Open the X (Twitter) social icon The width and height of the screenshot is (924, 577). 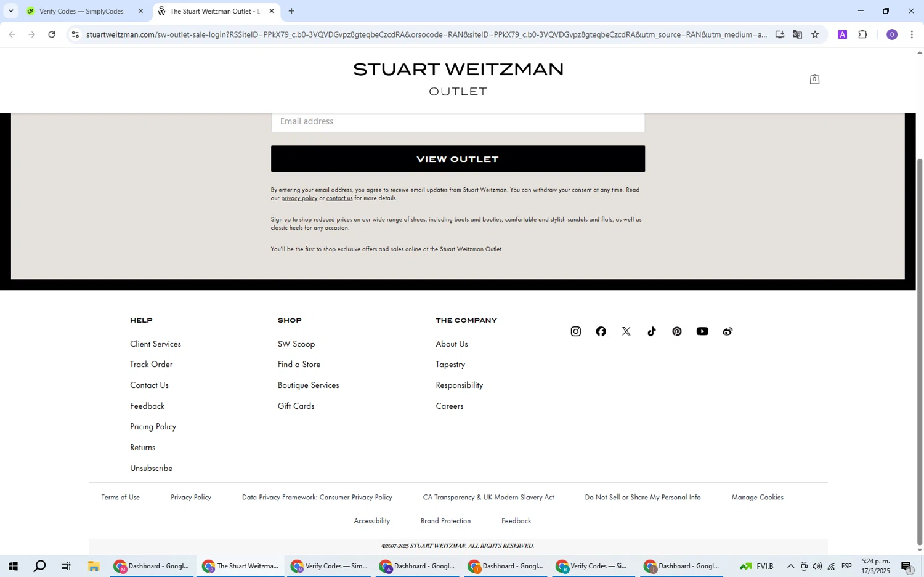pyautogui.click(x=626, y=331)
